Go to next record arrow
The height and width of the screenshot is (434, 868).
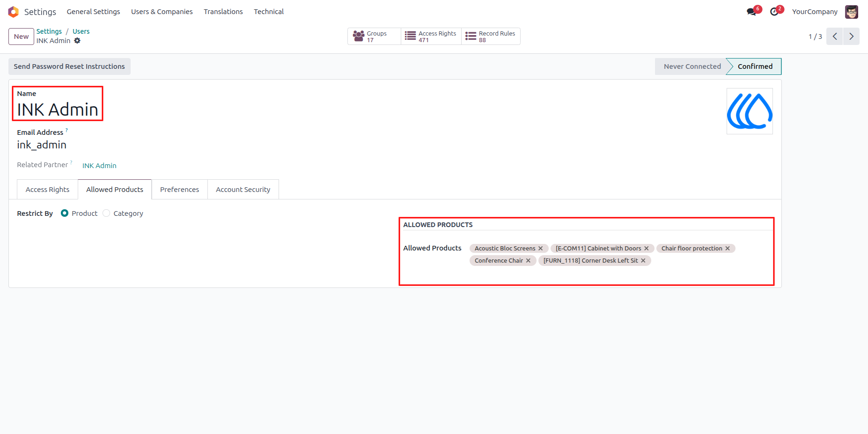pos(851,37)
